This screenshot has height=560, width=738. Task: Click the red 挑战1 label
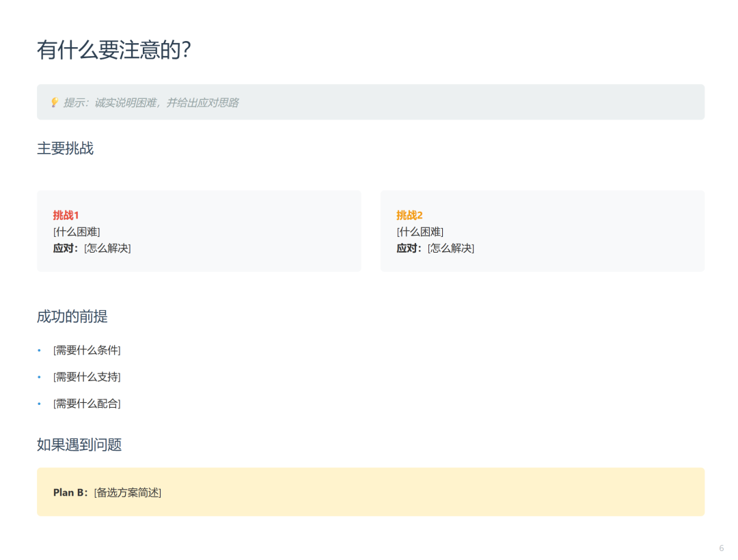click(x=66, y=215)
